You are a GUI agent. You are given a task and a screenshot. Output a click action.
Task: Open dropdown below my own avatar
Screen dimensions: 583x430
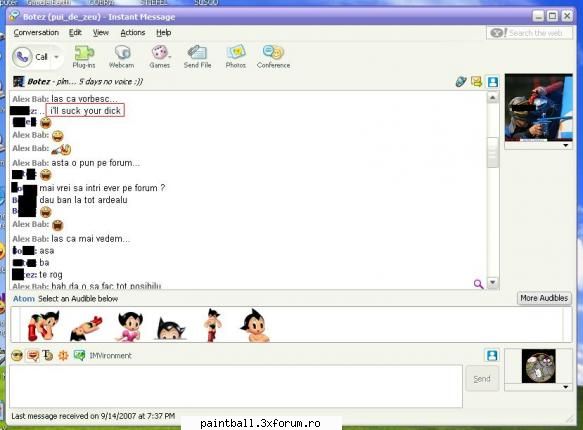click(565, 387)
